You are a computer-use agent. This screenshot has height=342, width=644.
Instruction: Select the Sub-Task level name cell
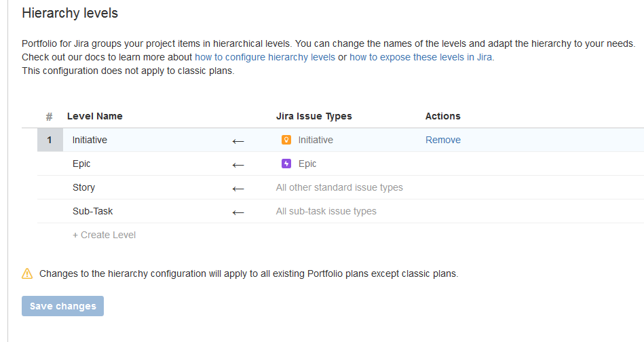(x=92, y=211)
